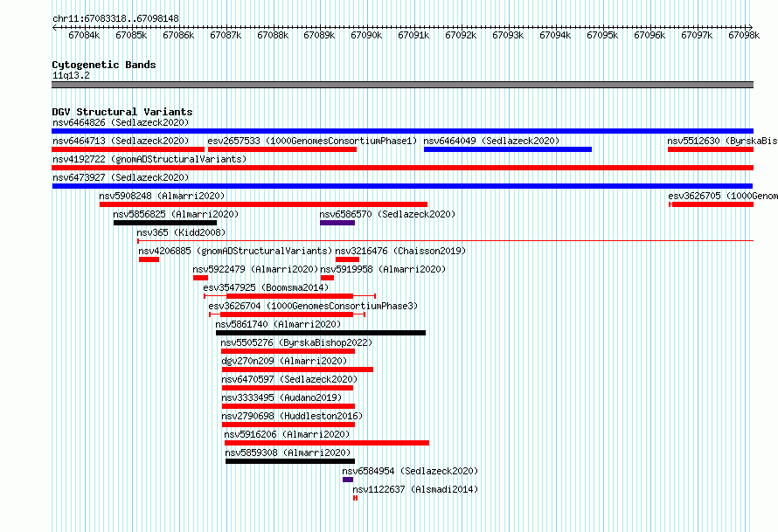Click the red bar under esv3626705
The height and width of the screenshot is (532, 778).
(711, 204)
